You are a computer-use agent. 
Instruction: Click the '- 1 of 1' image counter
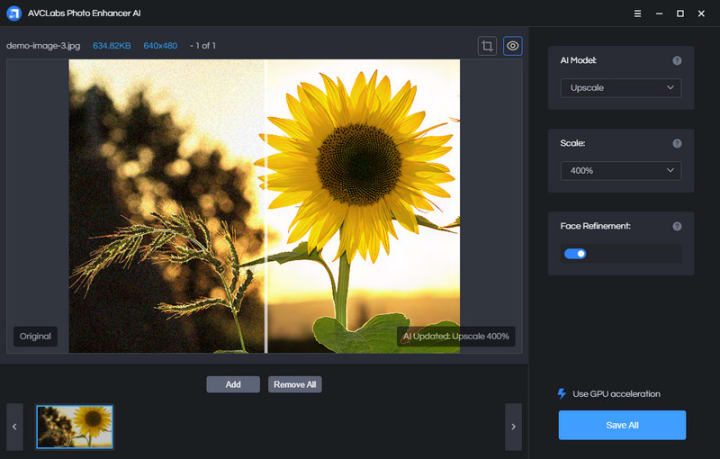point(202,46)
